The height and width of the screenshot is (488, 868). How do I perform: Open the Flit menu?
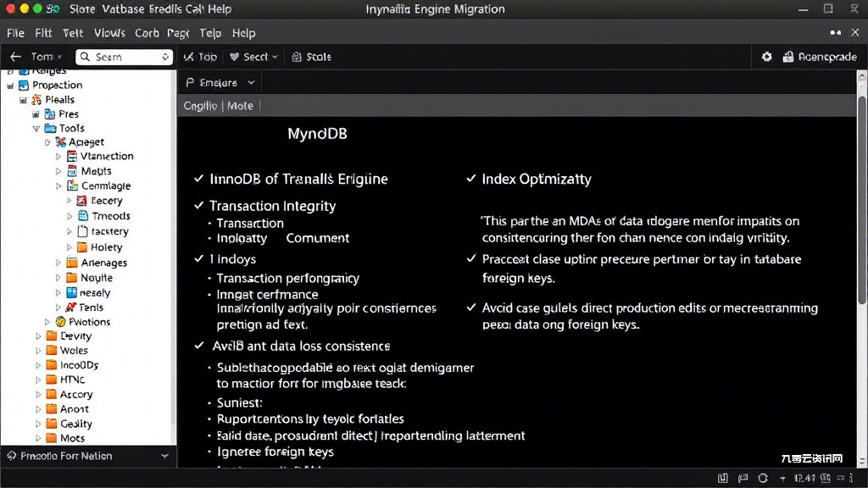43,33
